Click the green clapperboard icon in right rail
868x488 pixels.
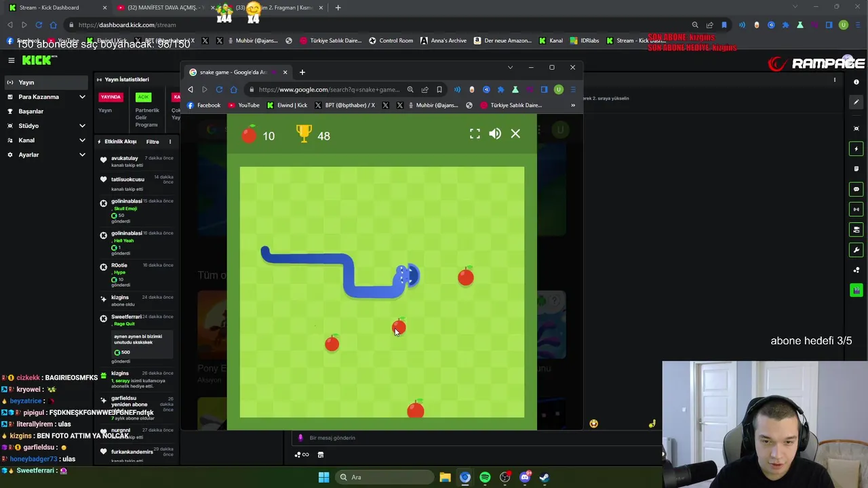tap(856, 290)
